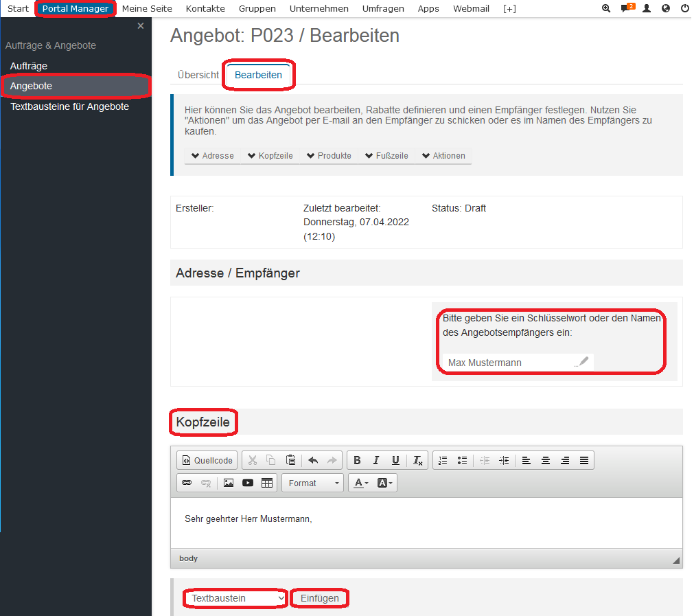
Task: Open the text color picker
Action: pos(361,483)
